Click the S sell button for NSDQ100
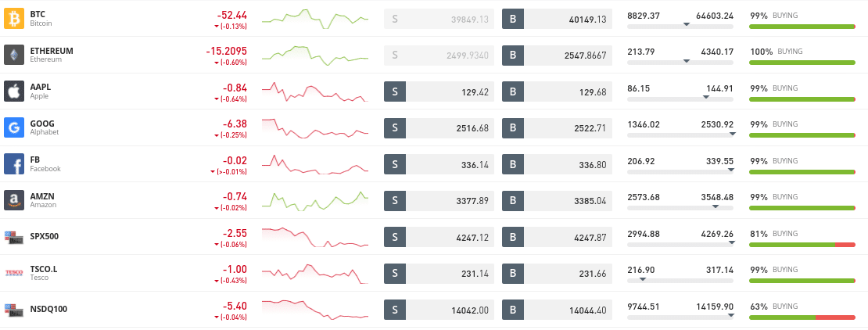Viewport: 868px width, 330px height. click(395, 310)
